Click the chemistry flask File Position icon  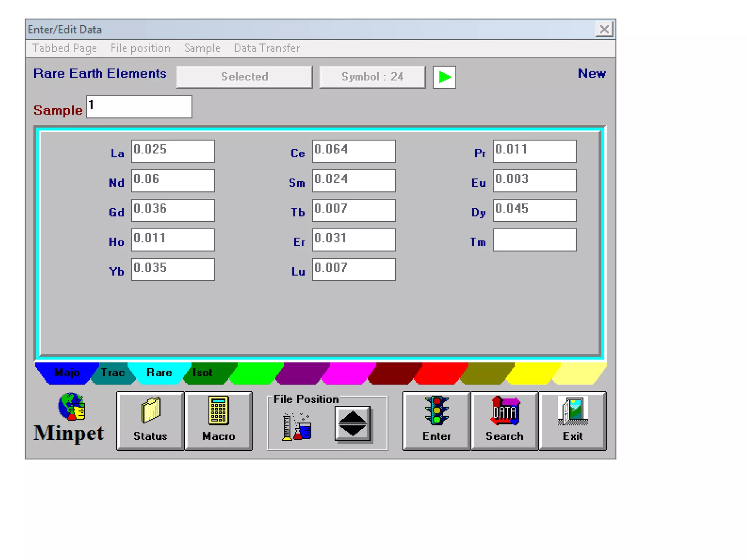pos(297,426)
